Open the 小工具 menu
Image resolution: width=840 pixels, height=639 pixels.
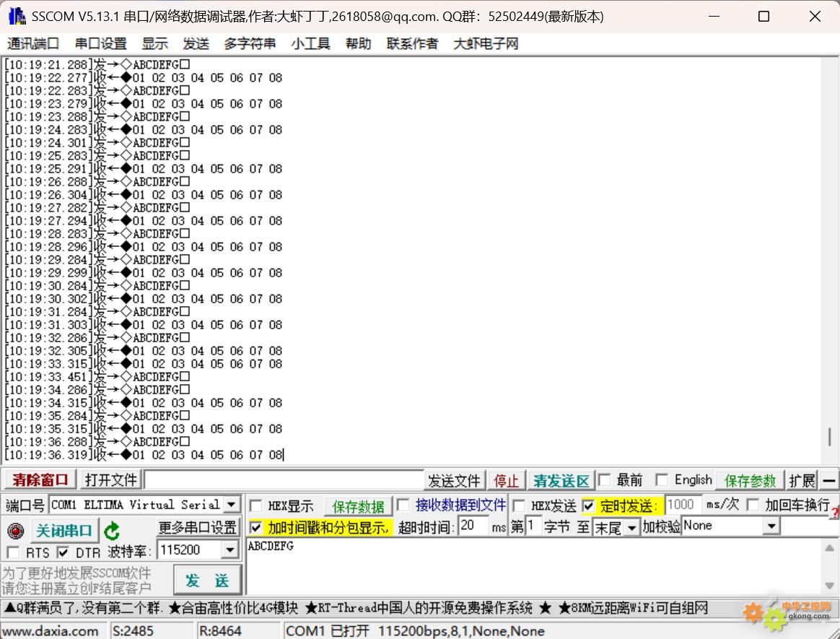pos(310,43)
